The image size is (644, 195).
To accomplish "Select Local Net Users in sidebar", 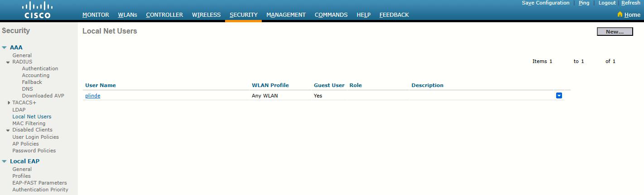I will pos(32,117).
